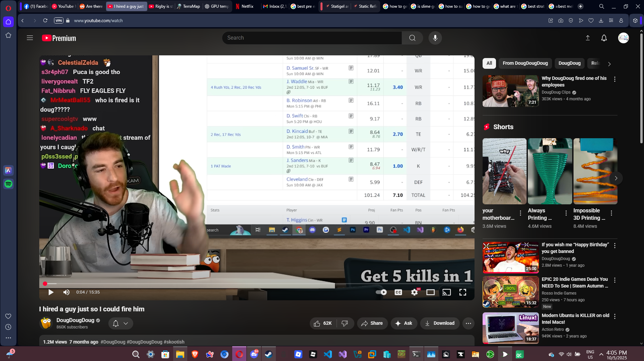644x361 pixels.
Task: Click the YouTube search input field
Action: click(312, 38)
